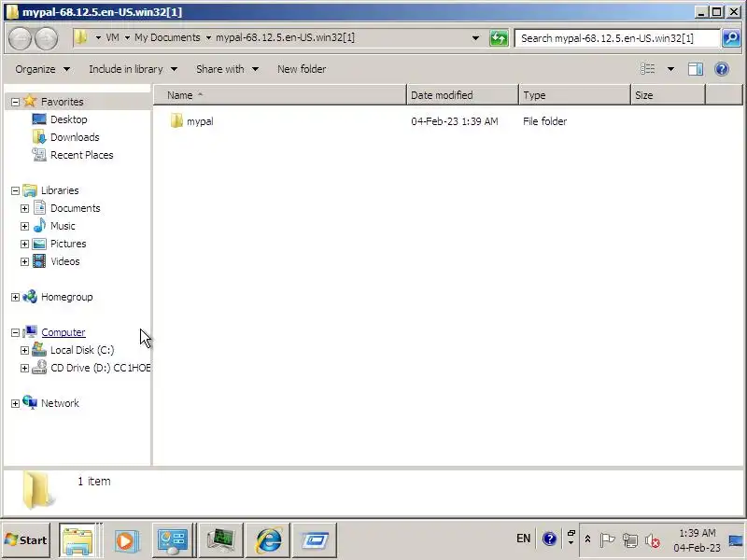Click the network tray icon

pyautogui.click(x=629, y=540)
